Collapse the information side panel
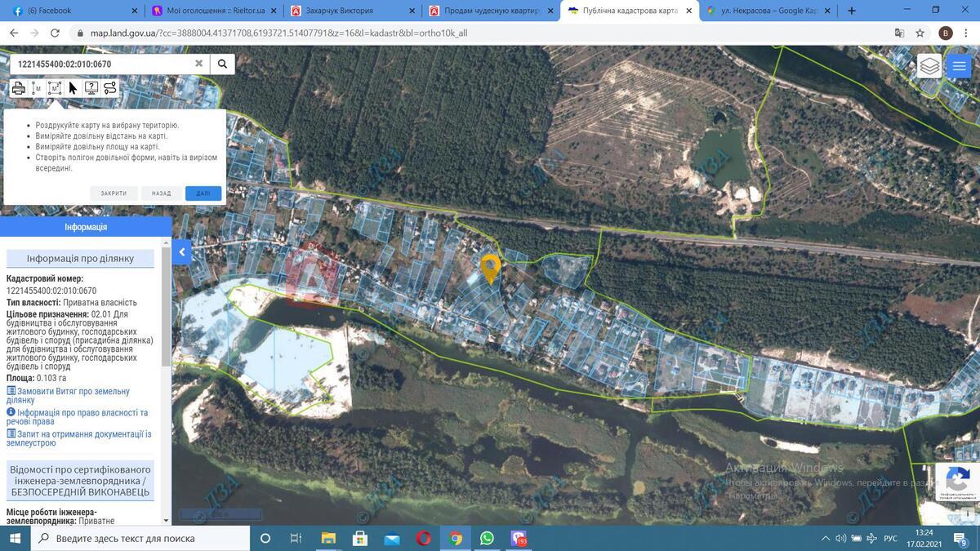Viewport: 980px width, 551px height. coord(182,252)
